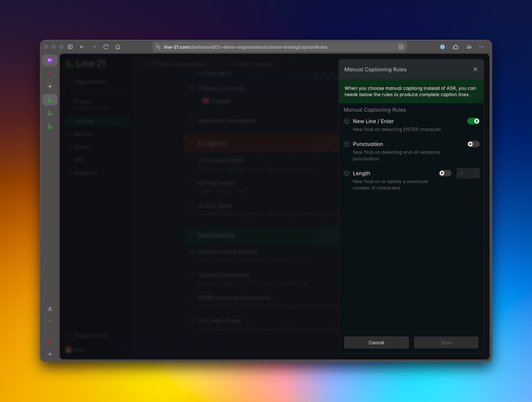Open downloads icon in sidebar
The height and width of the screenshot is (402, 532).
pos(50,308)
